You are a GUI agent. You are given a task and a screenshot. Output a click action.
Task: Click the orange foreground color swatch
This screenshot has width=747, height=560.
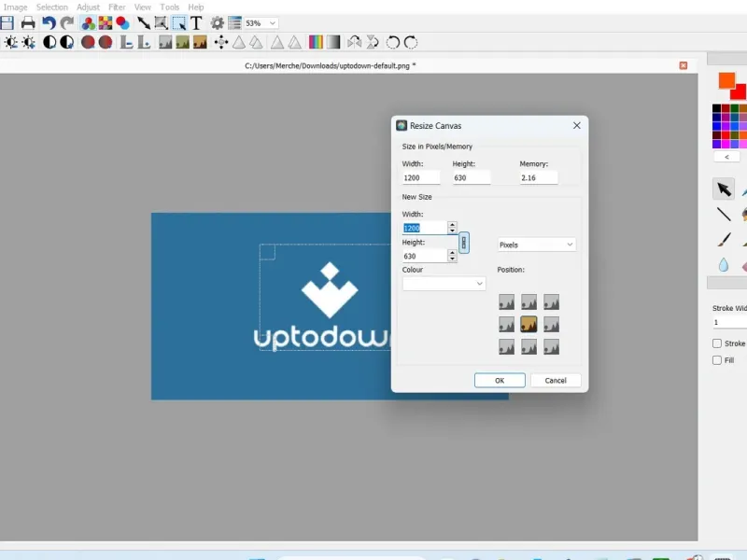(x=726, y=80)
